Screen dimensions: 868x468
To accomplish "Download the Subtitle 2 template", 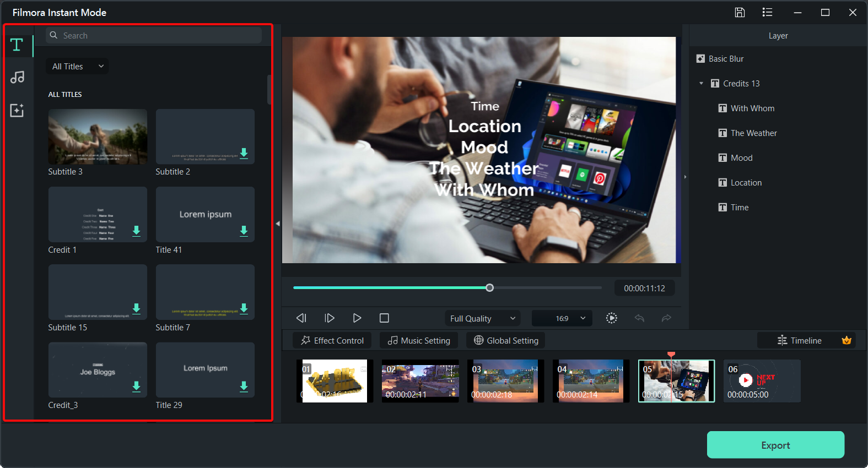I will pyautogui.click(x=244, y=153).
